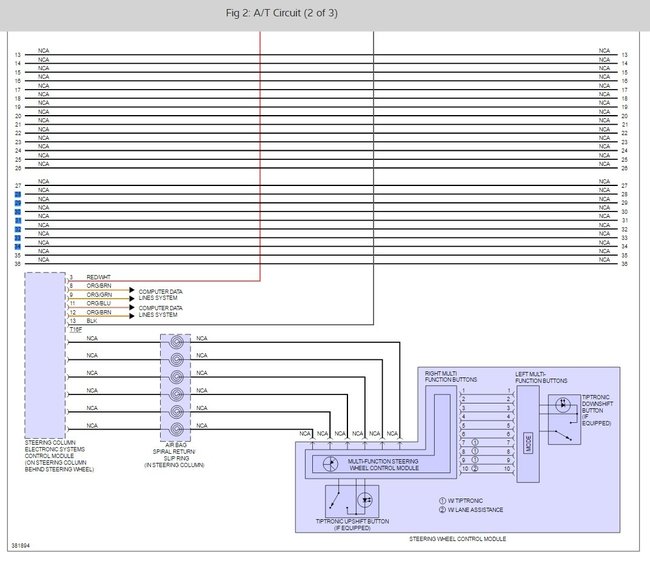Click the diagram number 381894
This screenshot has height=561, width=650.
pos(20,546)
